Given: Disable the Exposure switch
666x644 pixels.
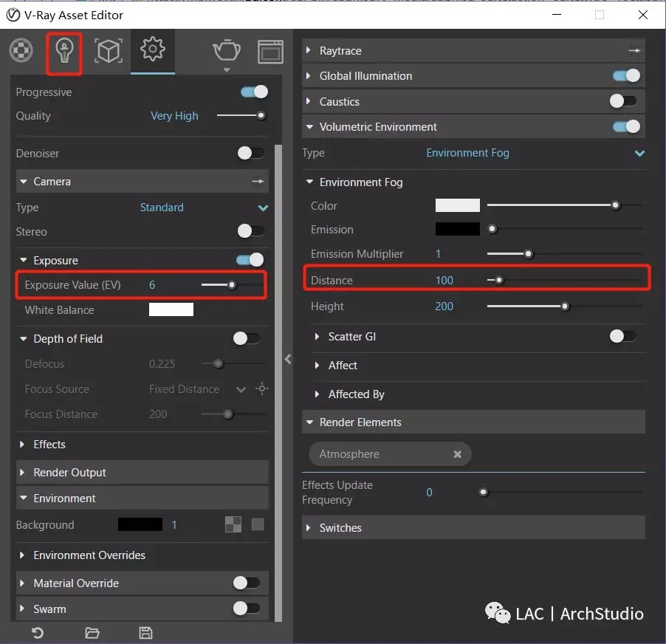Looking at the screenshot, I should pyautogui.click(x=250, y=259).
